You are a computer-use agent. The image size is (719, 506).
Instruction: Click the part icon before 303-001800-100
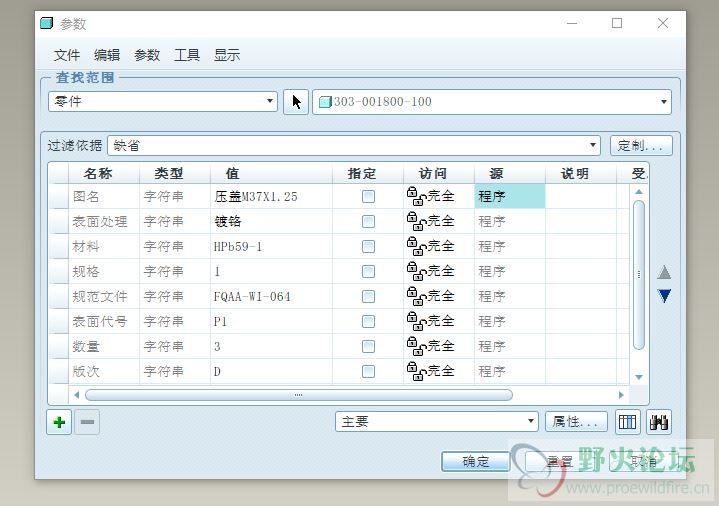[x=325, y=101]
